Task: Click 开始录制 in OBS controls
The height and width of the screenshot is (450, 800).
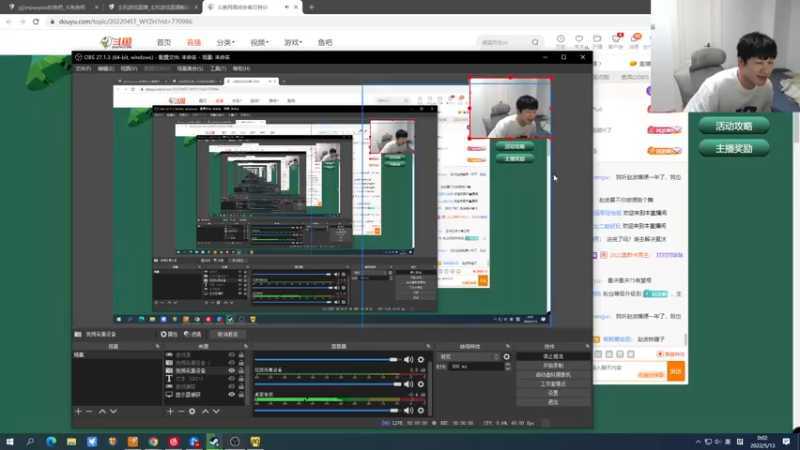Action: [x=553, y=365]
